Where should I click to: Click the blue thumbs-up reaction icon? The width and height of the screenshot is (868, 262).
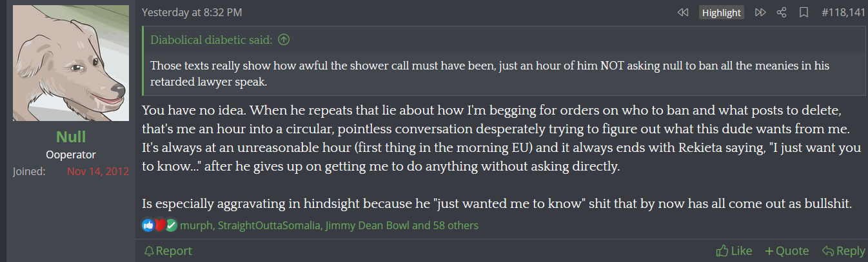point(148,225)
